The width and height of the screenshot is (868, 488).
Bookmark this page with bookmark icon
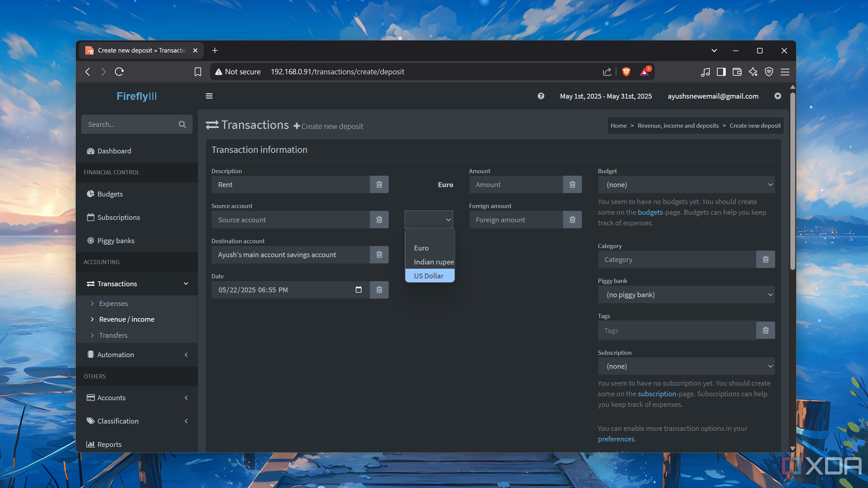198,72
